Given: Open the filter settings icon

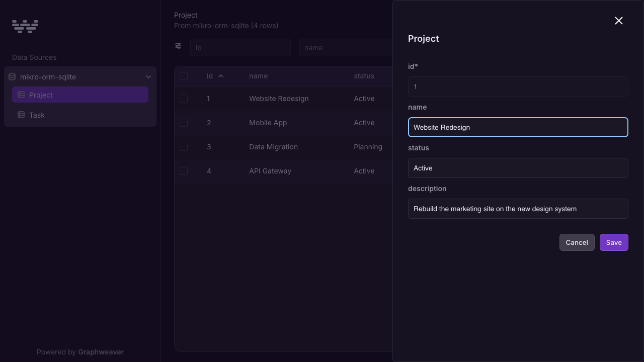Looking at the screenshot, I should 178,46.
